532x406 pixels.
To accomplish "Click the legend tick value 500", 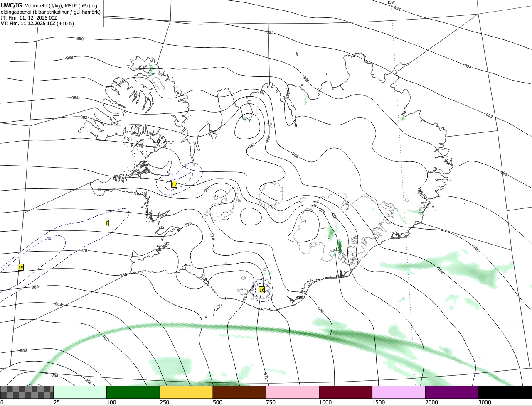I will 217,402.
